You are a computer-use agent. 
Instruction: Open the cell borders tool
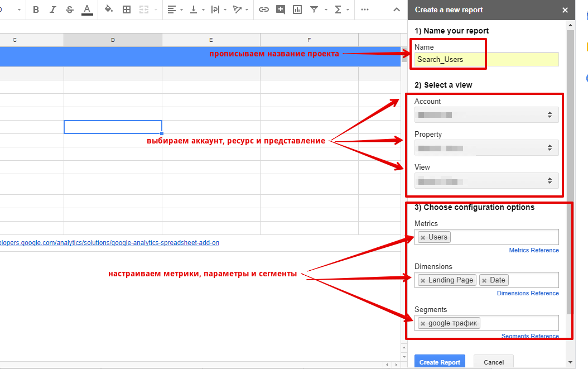click(x=127, y=9)
